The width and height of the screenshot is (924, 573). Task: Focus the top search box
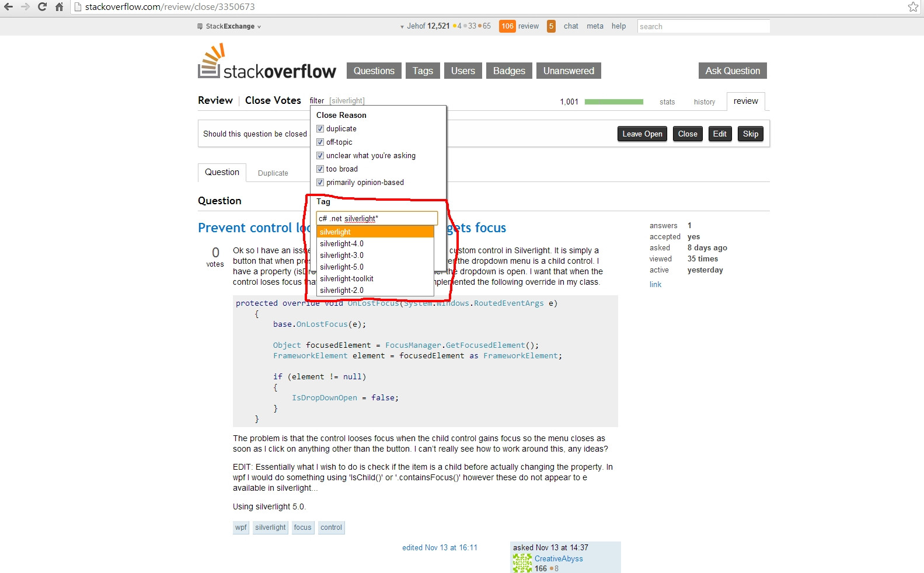(703, 26)
